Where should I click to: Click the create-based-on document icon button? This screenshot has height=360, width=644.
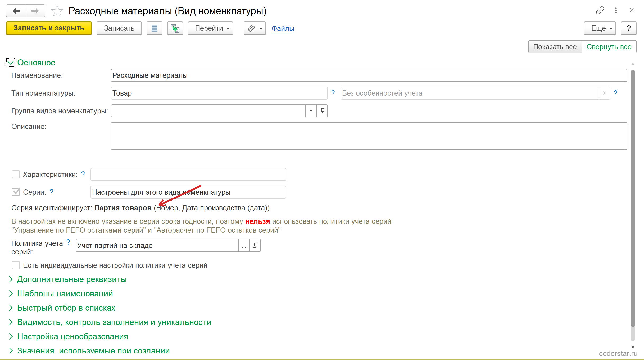[x=175, y=28]
